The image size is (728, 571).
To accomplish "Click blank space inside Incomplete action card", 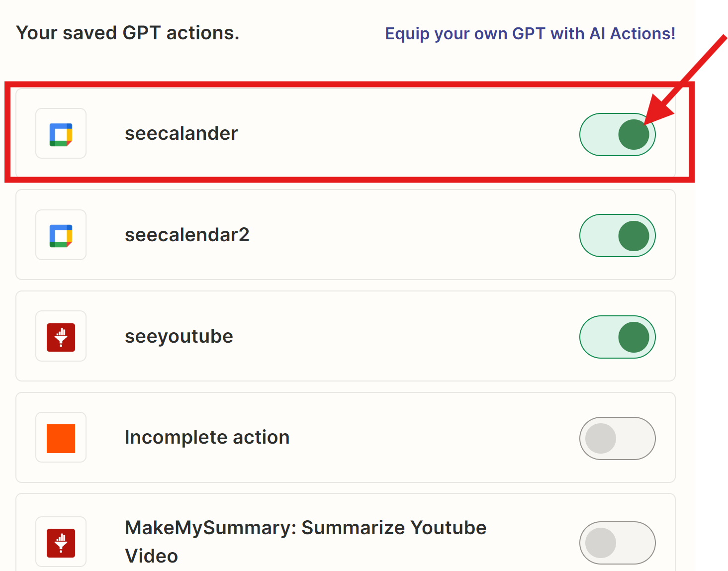I will click(x=423, y=438).
